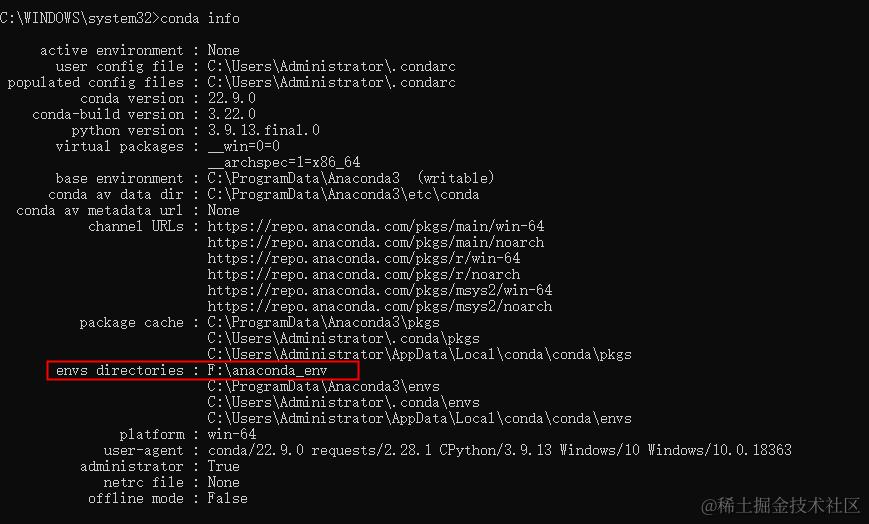Click the user-agent conda/22.9.0 string
The image size is (869, 524).
[x=499, y=450]
